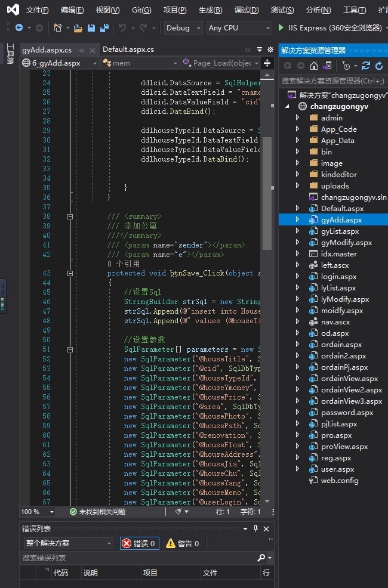Collapse btnSave_Click method at line 43
388x588 pixels.
pyautogui.click(x=70, y=273)
